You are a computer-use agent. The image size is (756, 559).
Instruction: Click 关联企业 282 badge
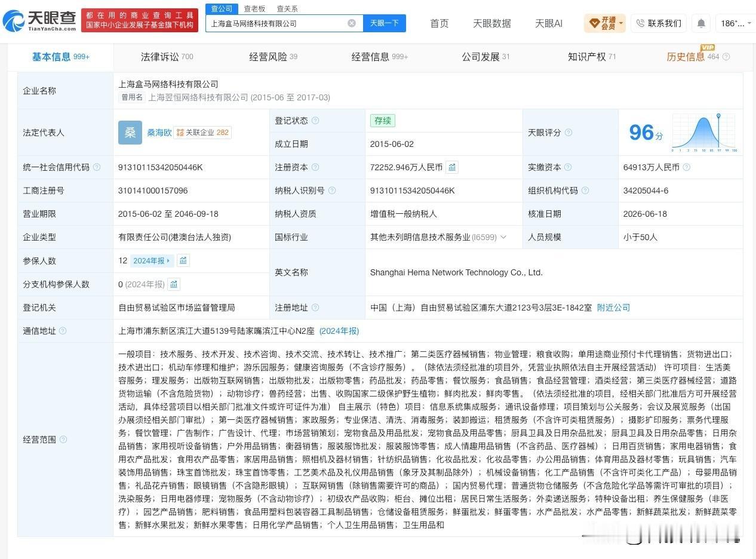202,133
